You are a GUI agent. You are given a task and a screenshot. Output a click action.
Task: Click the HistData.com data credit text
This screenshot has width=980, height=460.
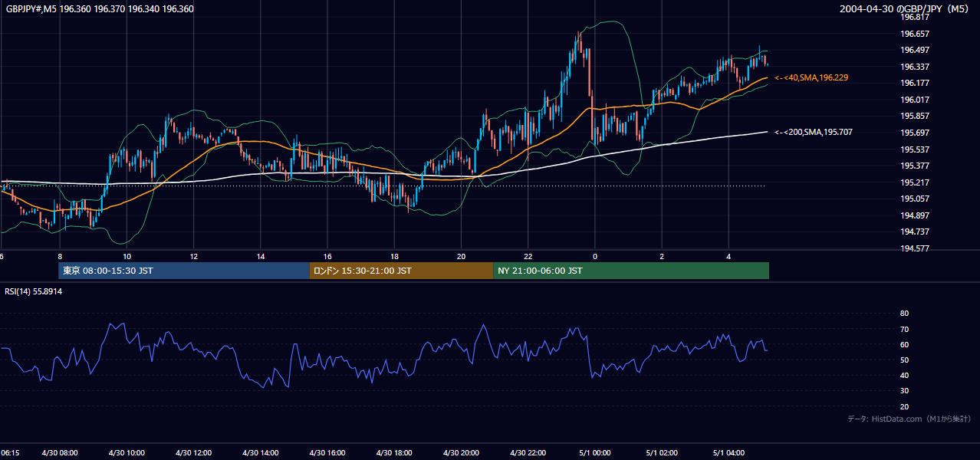tap(909, 419)
